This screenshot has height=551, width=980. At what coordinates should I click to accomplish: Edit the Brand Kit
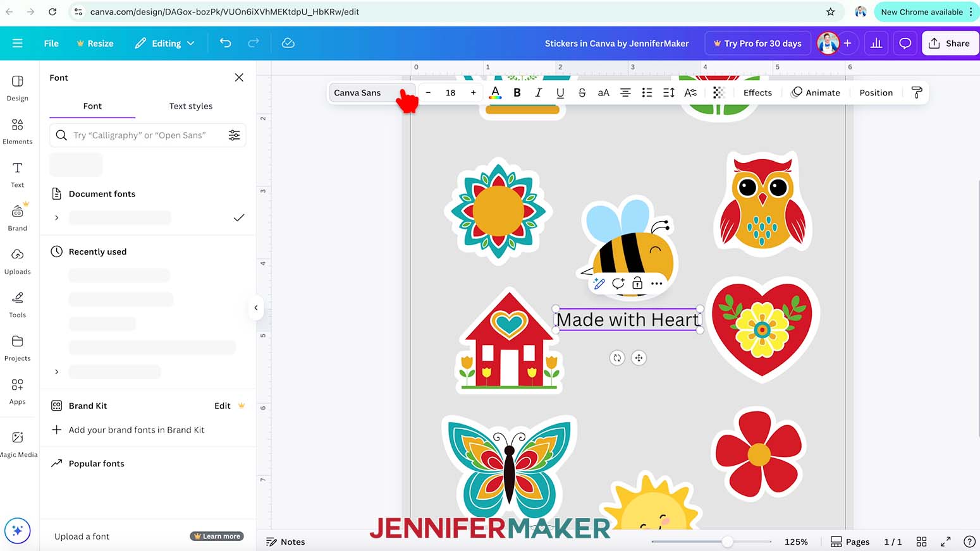[x=223, y=406]
